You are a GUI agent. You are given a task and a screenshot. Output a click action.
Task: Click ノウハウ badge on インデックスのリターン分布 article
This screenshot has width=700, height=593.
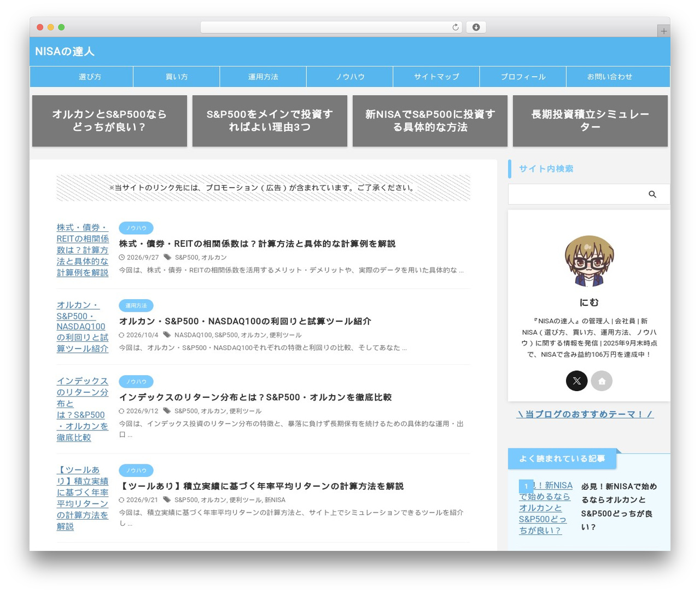click(x=136, y=382)
